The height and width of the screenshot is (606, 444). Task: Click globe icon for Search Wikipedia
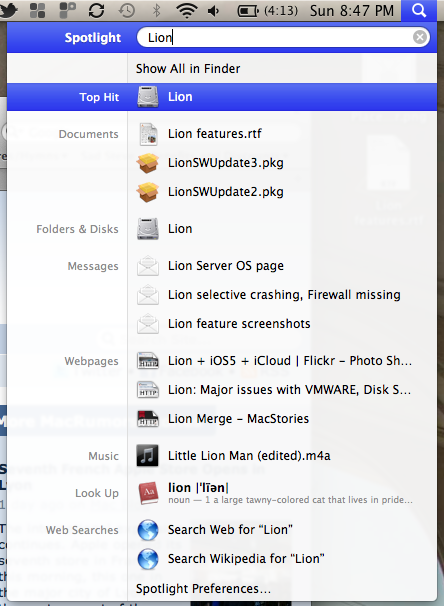coord(148,559)
